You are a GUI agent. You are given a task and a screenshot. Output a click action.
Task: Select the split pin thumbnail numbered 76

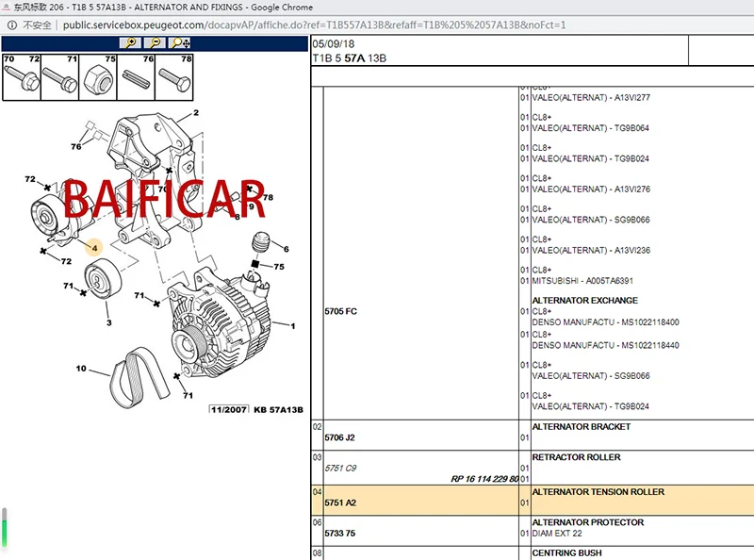[136, 77]
